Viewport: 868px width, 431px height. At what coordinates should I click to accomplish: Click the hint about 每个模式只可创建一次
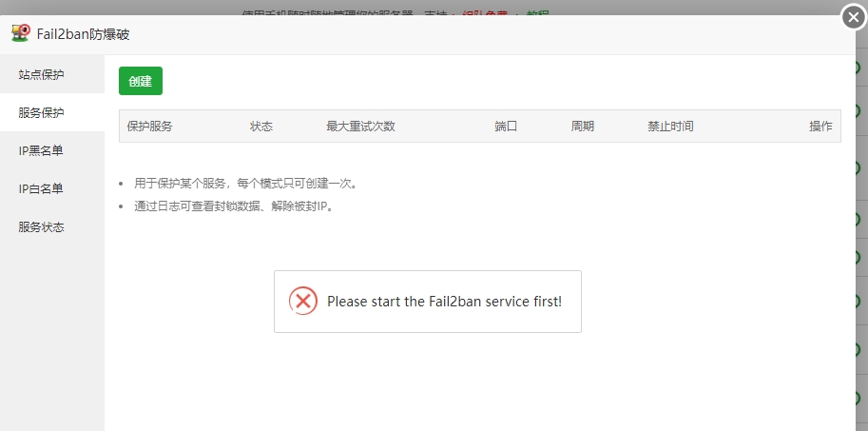[246, 184]
